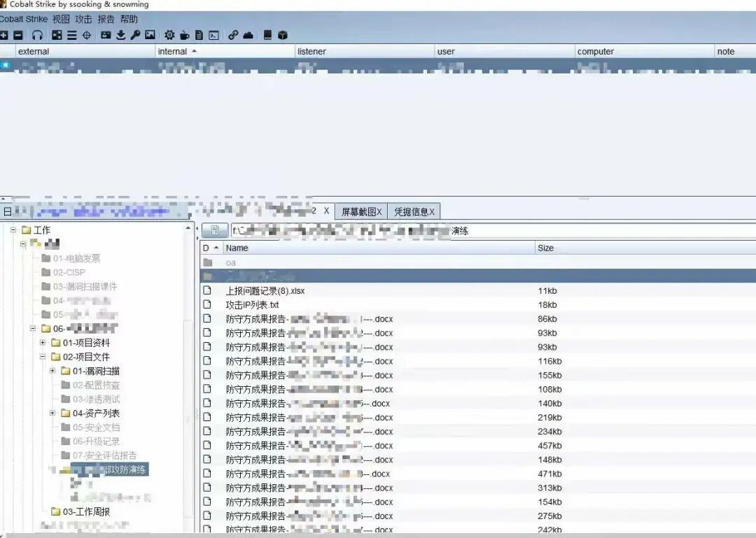Click the chain link icon in toolbar
The image size is (756, 538).
click(x=233, y=35)
